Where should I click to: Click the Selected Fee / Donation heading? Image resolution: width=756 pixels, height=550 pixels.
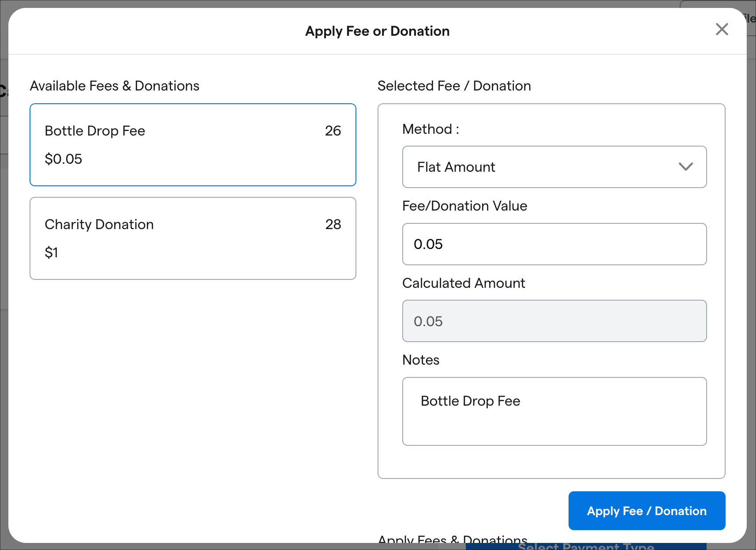(x=454, y=86)
